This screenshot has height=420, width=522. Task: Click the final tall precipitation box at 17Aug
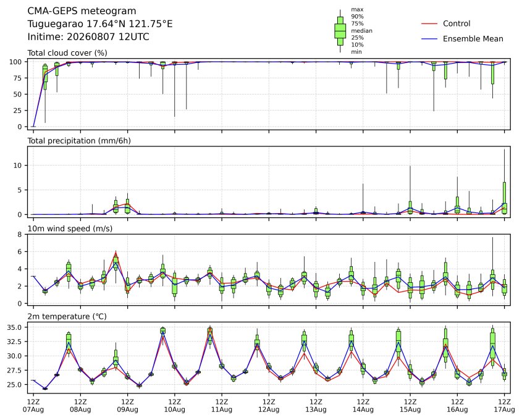coord(504,198)
